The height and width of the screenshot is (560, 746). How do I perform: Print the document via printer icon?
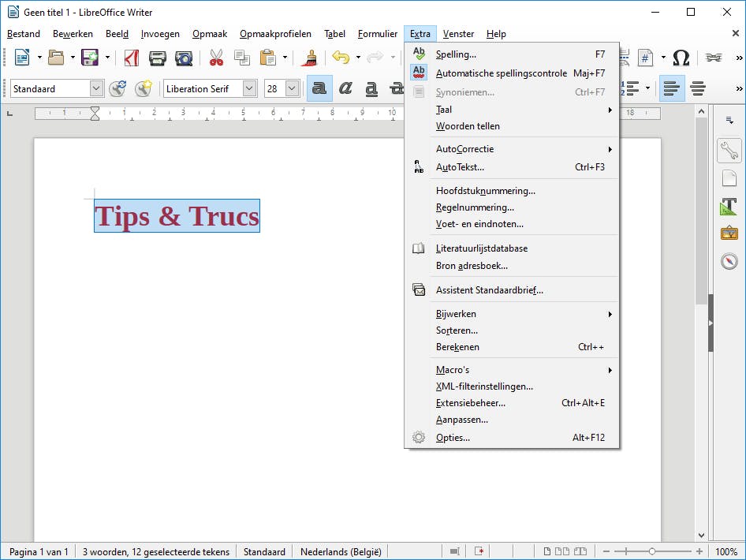coord(158,58)
